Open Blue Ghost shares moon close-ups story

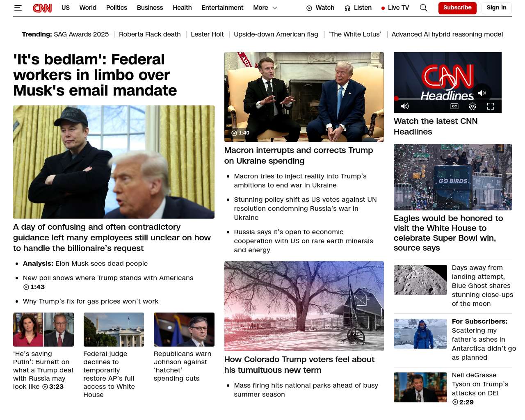tap(482, 285)
